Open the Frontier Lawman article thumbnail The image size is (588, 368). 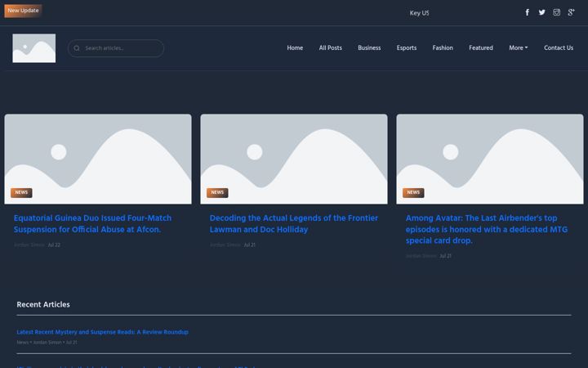pos(294,159)
